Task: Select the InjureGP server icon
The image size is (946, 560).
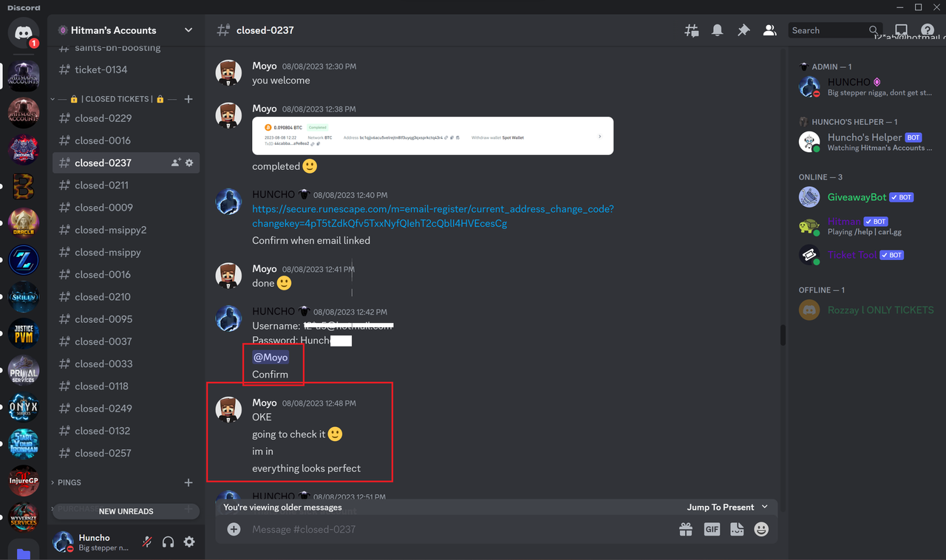Action: (x=23, y=481)
